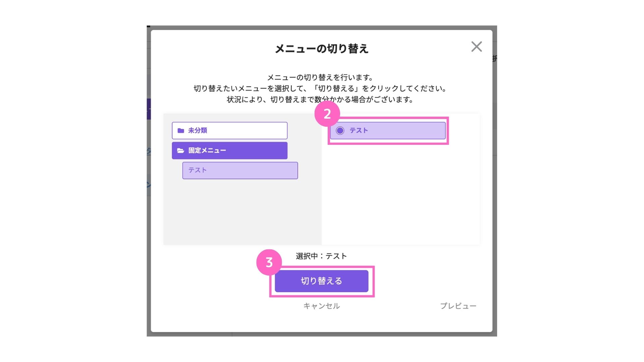Click the キャンセル link
Screen dimensions: 644x362
[x=321, y=306]
